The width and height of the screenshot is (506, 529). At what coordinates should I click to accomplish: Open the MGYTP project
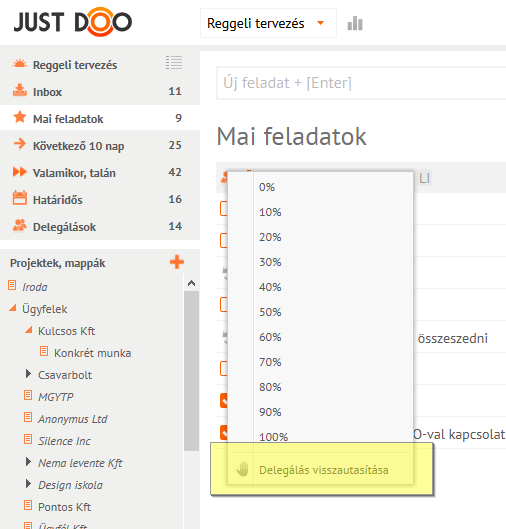pyautogui.click(x=55, y=397)
